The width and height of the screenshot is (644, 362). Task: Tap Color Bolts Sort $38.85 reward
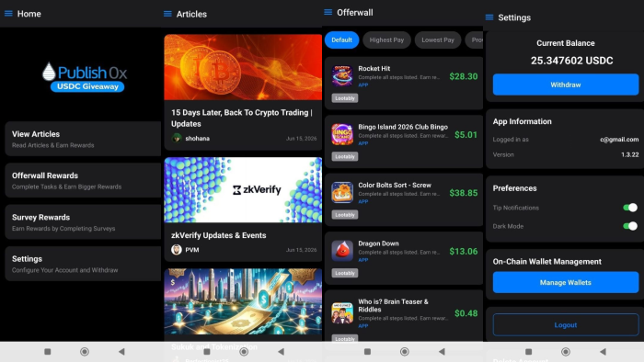464,193
